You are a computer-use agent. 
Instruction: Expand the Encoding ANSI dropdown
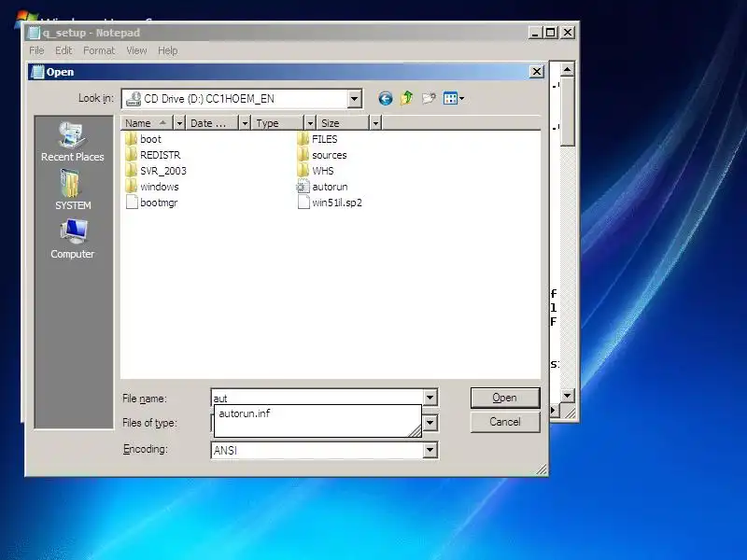coord(430,450)
